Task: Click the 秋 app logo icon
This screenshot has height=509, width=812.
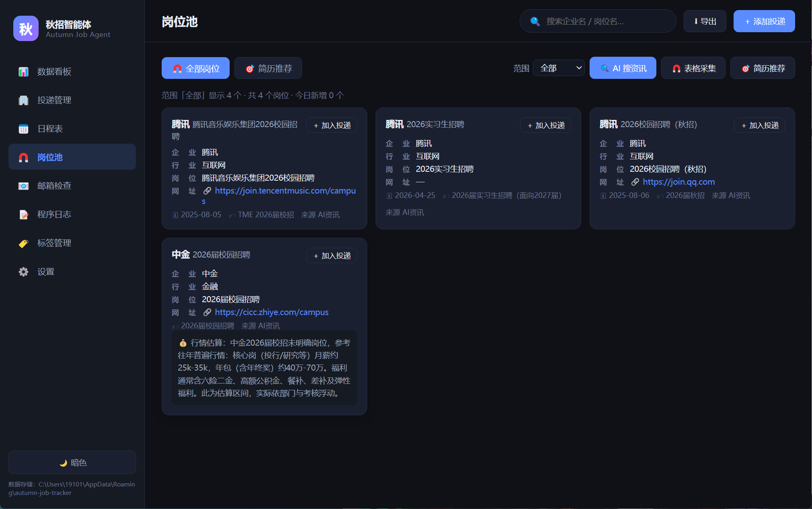Action: [26, 29]
